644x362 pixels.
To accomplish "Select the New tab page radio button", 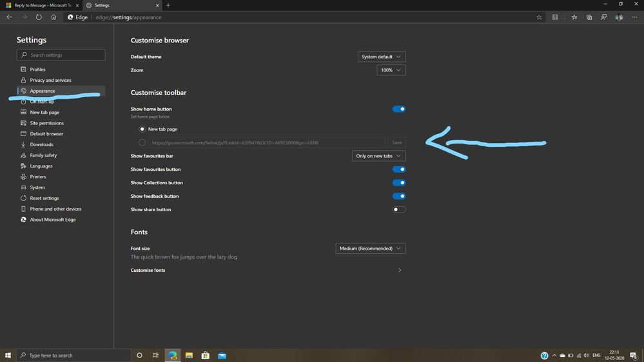I will click(142, 129).
